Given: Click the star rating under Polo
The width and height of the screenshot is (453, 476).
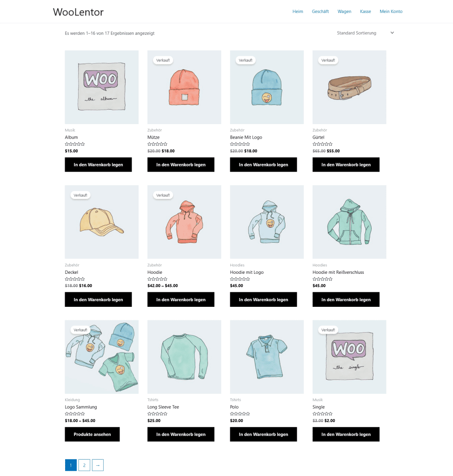Looking at the screenshot, I should coord(240,414).
